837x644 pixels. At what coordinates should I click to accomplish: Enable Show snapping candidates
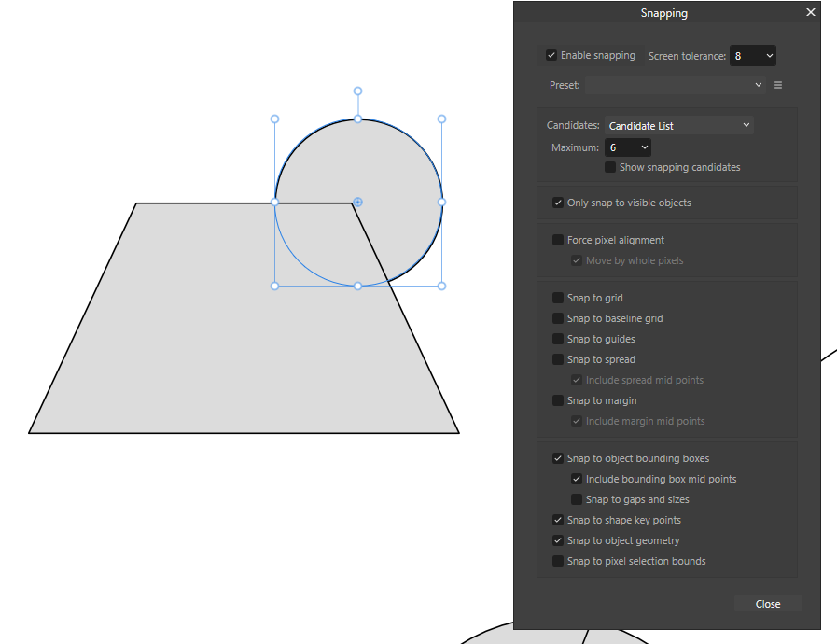(610, 167)
